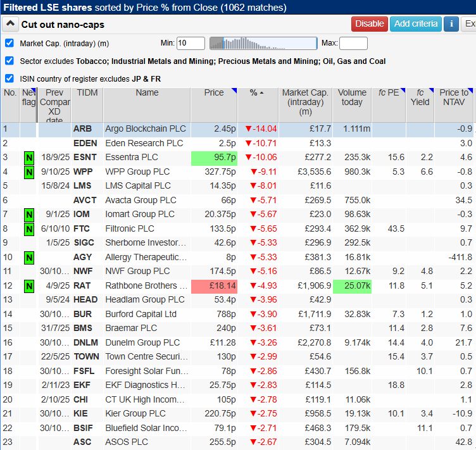Click the Market Cap histogram range slider

tap(263, 43)
